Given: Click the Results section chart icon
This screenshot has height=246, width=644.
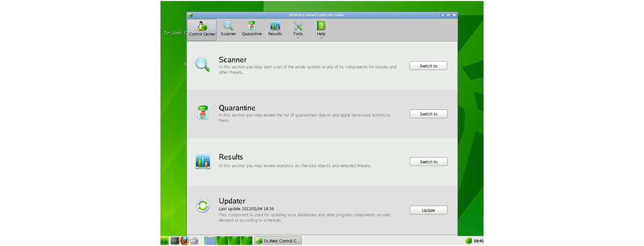Looking at the screenshot, I should point(203,161).
